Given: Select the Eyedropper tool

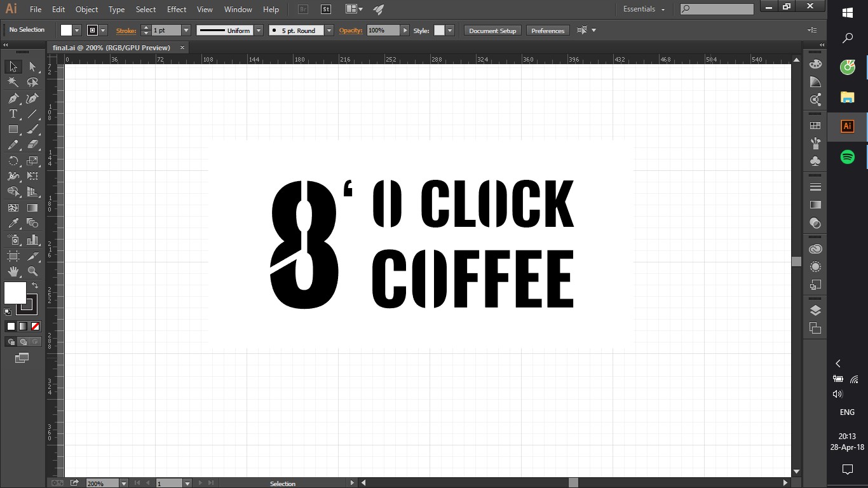Looking at the screenshot, I should coord(13,224).
